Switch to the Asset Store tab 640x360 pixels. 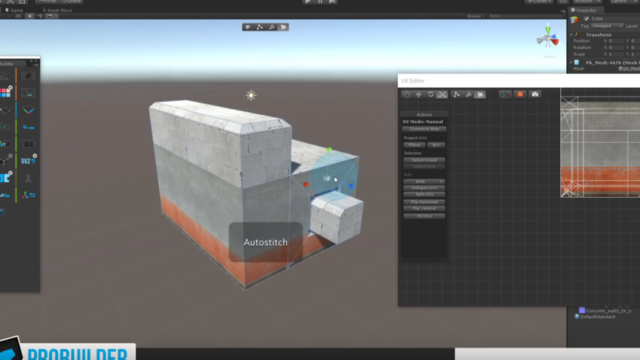[x=58, y=10]
